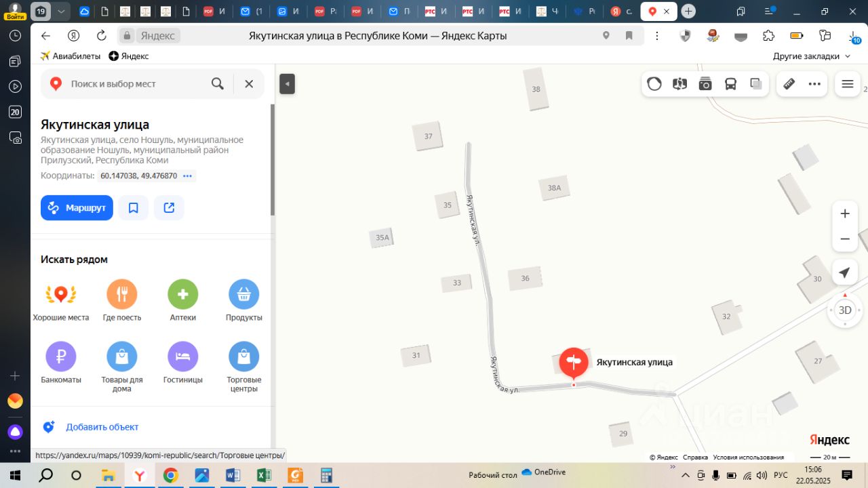Find nearby 'Где поесть' places
Screen dimensions: 868x488
[x=122, y=301]
